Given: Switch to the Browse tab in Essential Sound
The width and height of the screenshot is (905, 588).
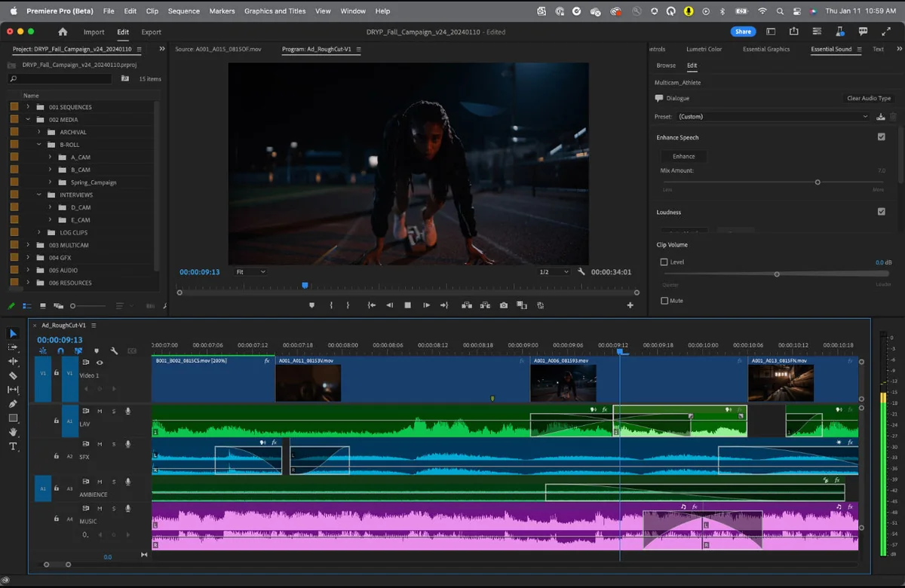Looking at the screenshot, I should pyautogui.click(x=666, y=66).
